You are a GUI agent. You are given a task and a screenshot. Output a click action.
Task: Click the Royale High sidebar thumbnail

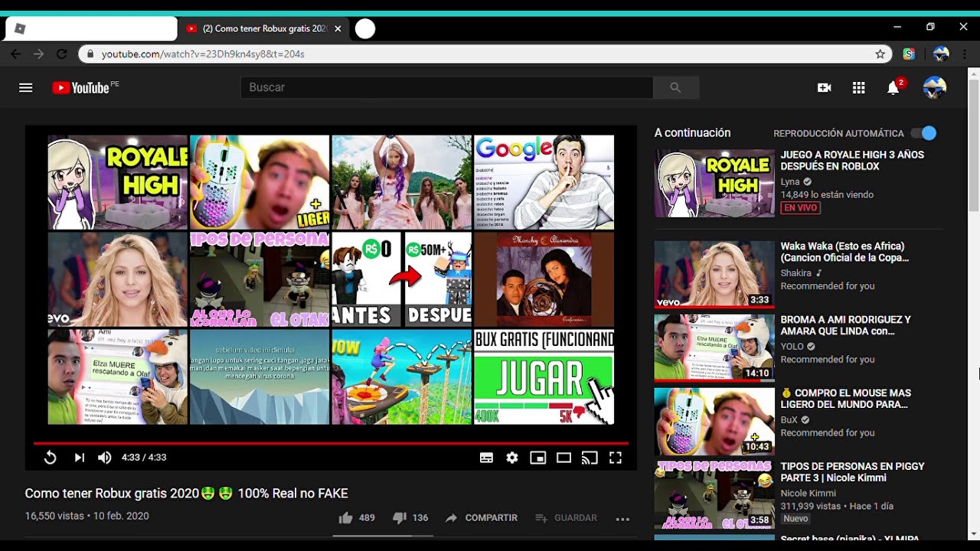coord(714,184)
